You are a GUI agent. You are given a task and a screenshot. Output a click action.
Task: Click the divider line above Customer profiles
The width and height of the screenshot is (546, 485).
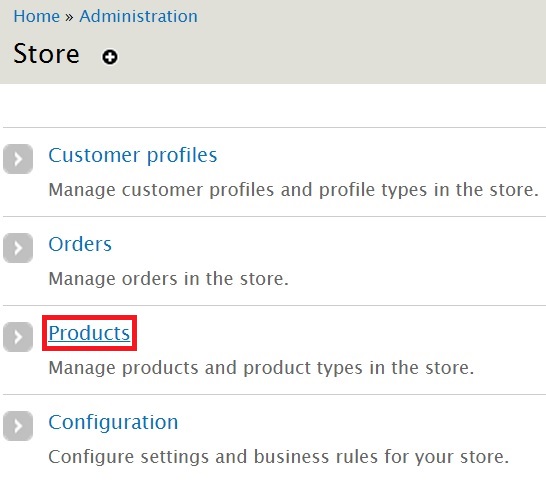pyautogui.click(x=274, y=127)
